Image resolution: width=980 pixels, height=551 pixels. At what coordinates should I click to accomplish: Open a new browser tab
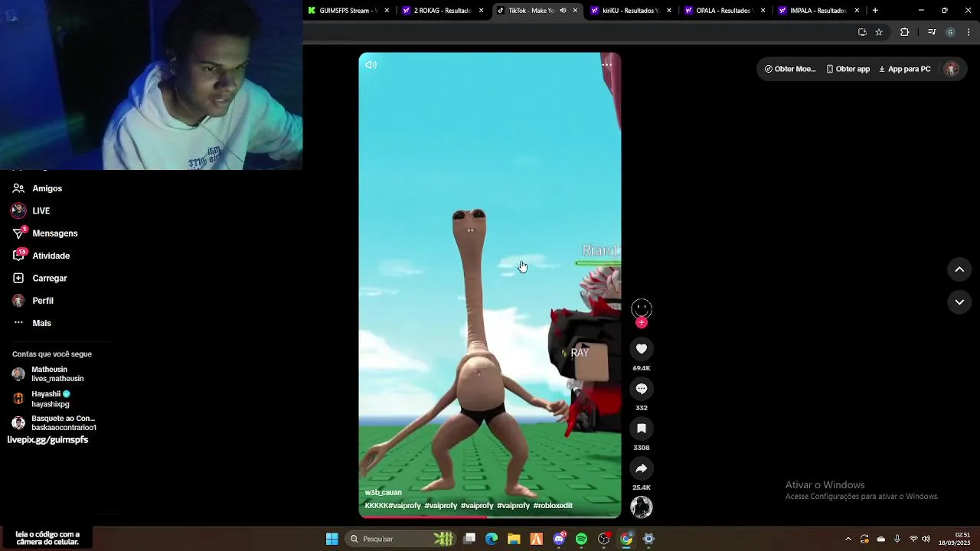875,11
